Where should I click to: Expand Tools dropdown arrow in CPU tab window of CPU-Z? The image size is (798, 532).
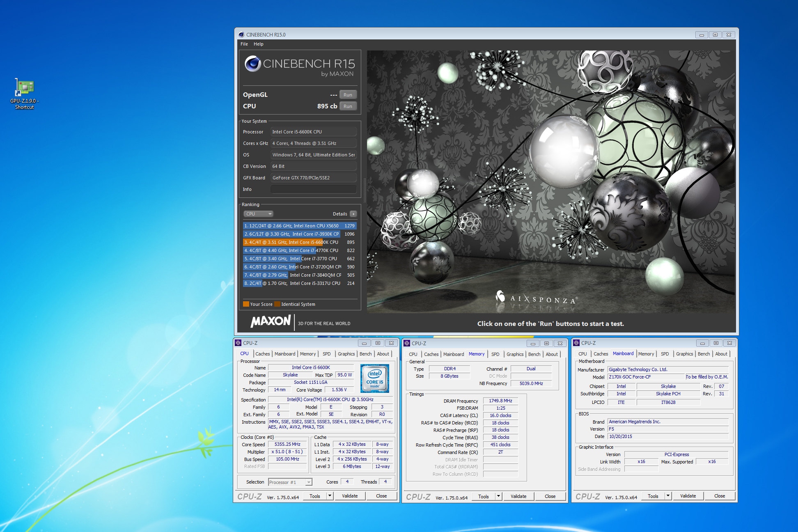pos(330,496)
